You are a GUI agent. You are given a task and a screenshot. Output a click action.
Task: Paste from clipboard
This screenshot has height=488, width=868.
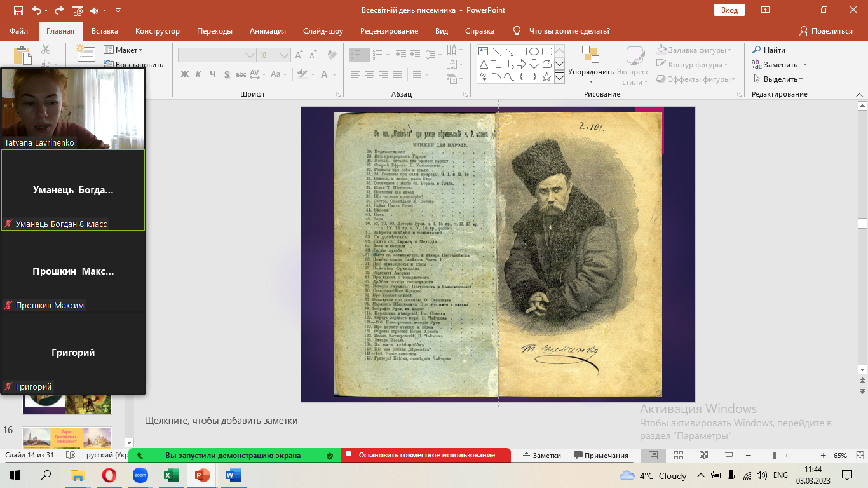[22, 55]
